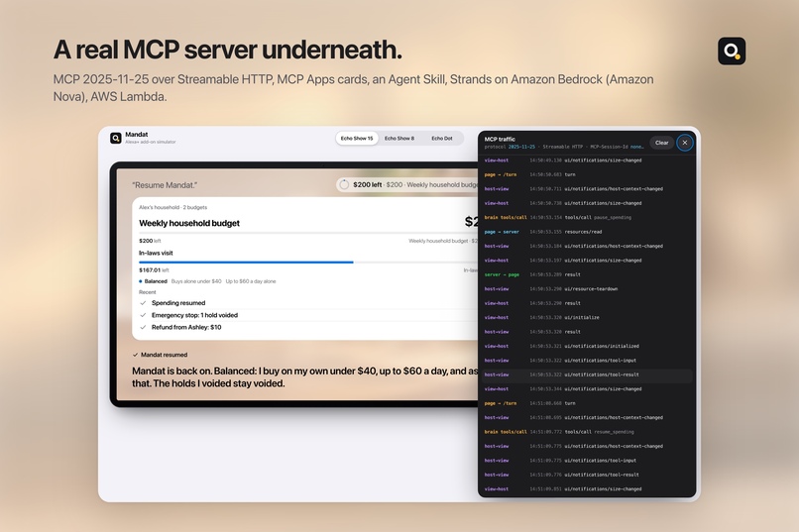The width and height of the screenshot is (799, 532).
Task: Click the "Balanced" mode label
Action: tap(156, 281)
